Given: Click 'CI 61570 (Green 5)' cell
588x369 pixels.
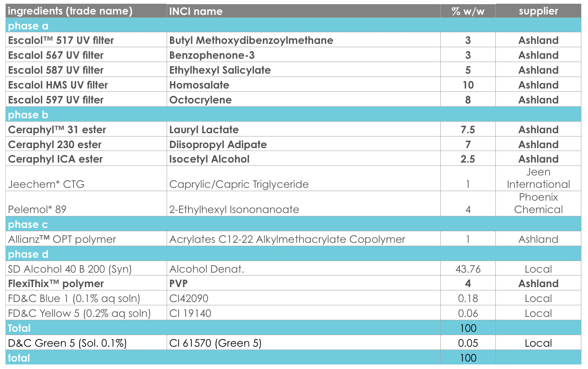Looking at the screenshot, I should point(304,343).
